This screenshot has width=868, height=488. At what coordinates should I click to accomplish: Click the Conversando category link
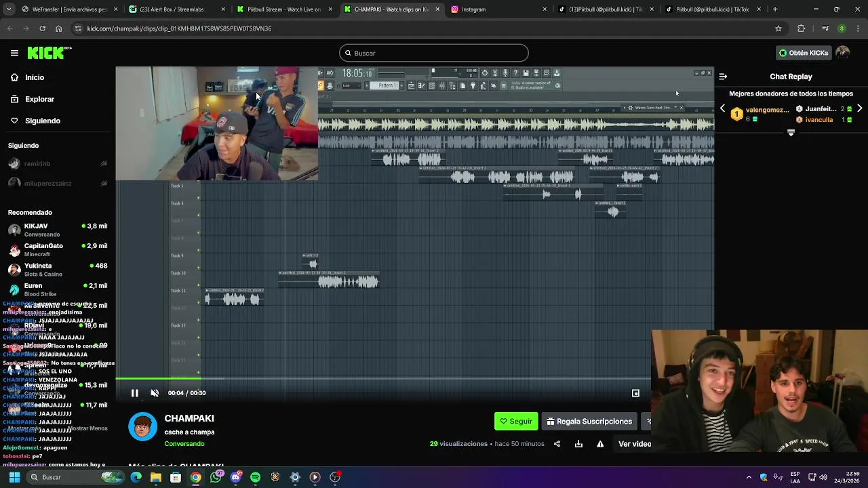pos(184,444)
